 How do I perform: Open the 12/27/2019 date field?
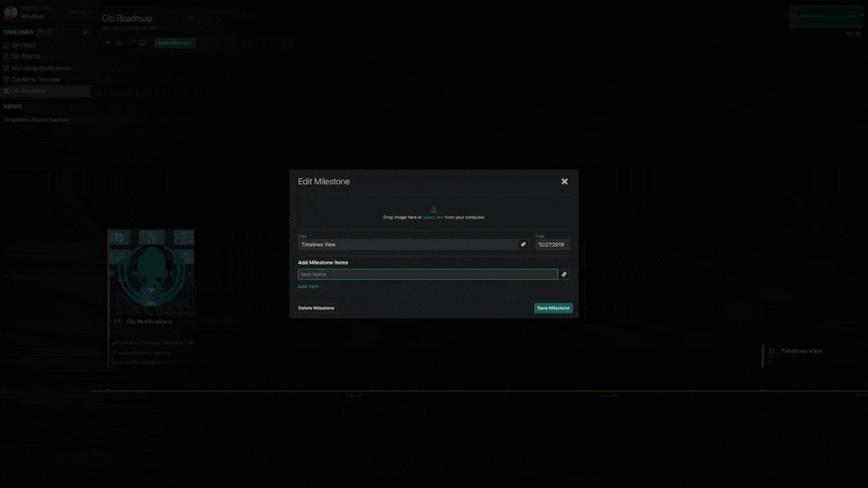(552, 245)
